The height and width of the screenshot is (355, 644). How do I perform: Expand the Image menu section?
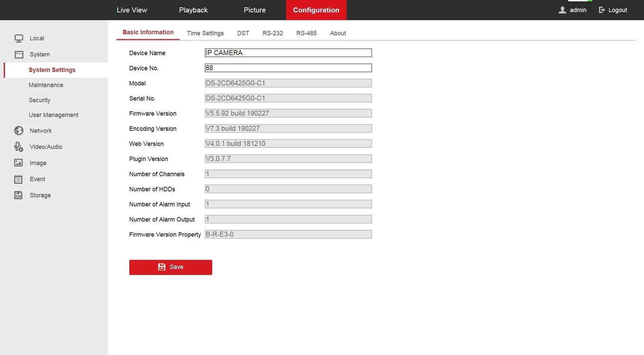(x=38, y=163)
